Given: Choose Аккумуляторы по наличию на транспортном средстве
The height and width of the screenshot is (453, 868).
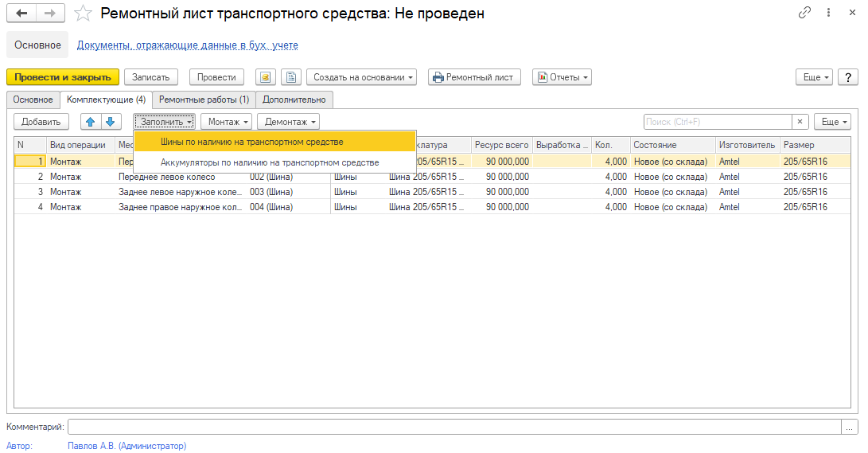Looking at the screenshot, I should coord(270,162).
